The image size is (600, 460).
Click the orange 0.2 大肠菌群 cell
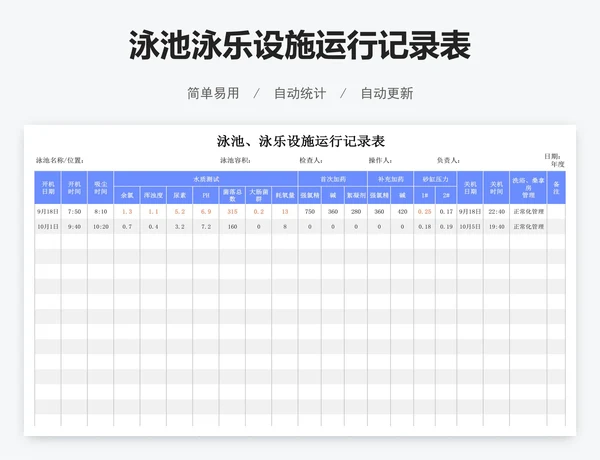coord(259,211)
